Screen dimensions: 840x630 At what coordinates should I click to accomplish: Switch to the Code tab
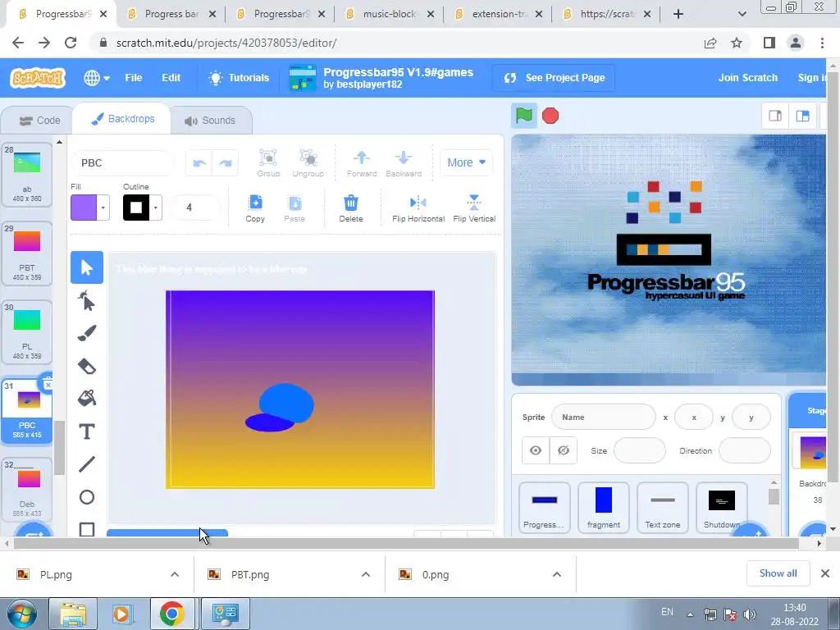(x=39, y=121)
